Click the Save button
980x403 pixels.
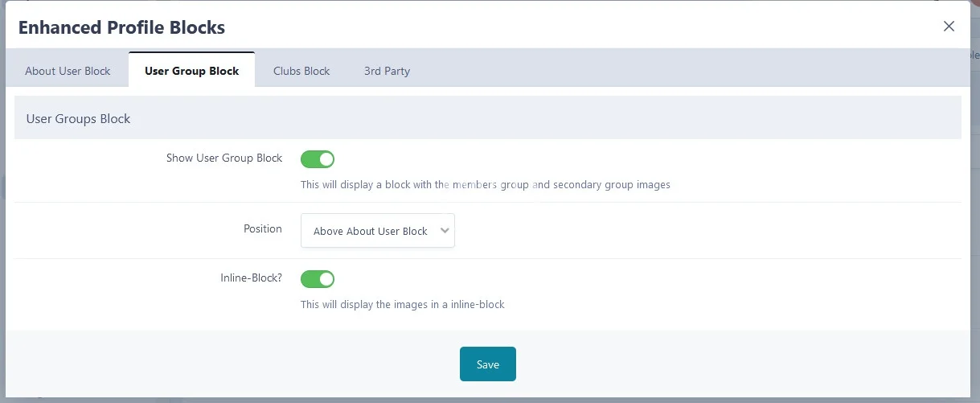click(487, 364)
